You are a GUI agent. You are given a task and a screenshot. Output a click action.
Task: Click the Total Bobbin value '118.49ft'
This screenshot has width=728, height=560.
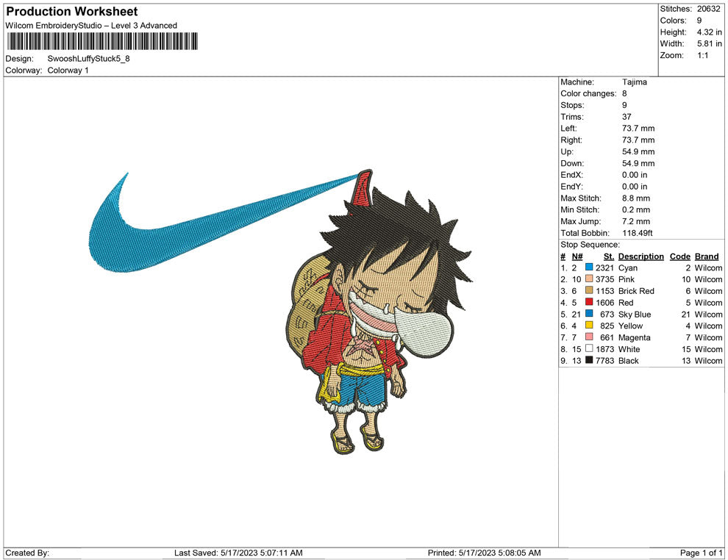point(637,233)
